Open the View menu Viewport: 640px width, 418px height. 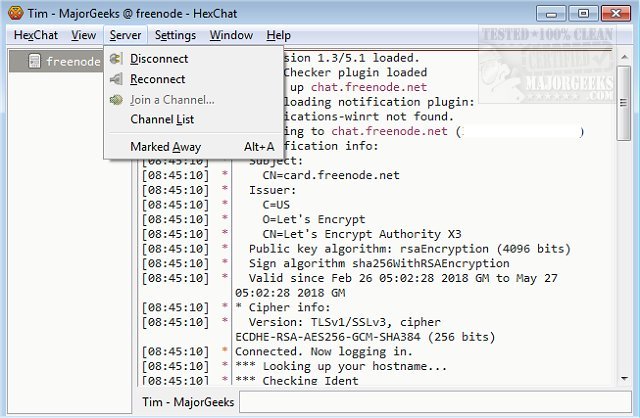[x=83, y=36]
